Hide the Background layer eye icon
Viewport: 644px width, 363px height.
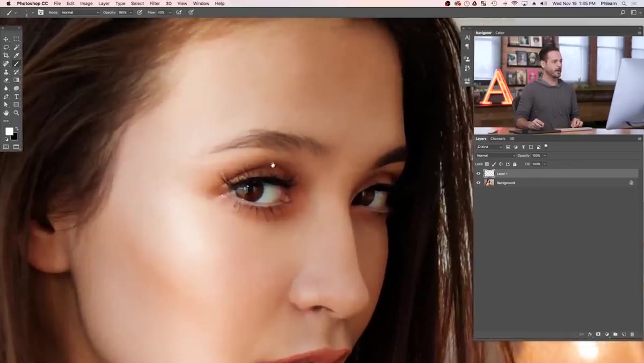point(478,183)
